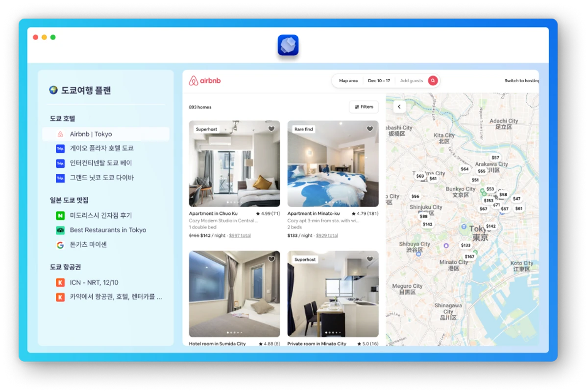
Task: Click the red search magnifier button
Action: click(433, 81)
